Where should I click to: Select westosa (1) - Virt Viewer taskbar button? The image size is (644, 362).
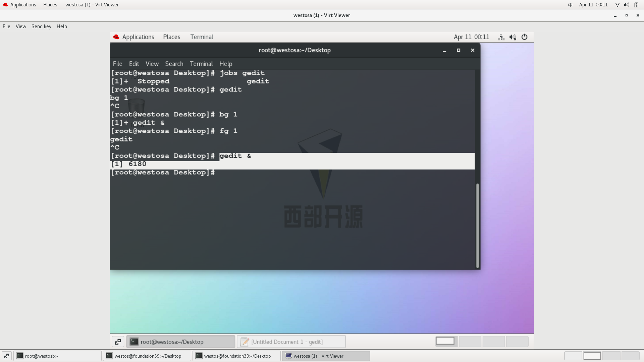326,356
